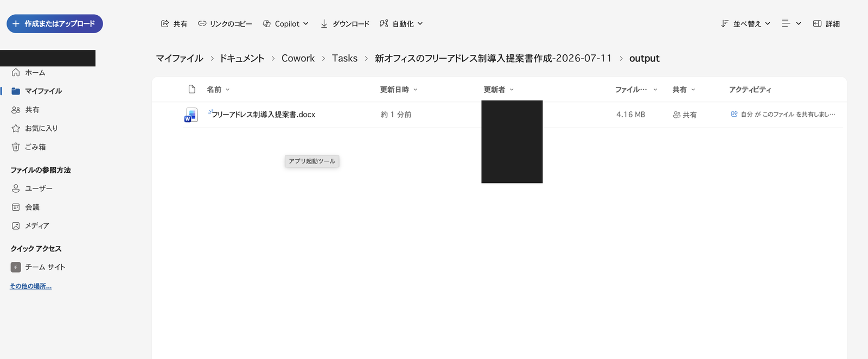The image size is (868, 359).
Task: Click the Create or Upload button
Action: coord(55,24)
